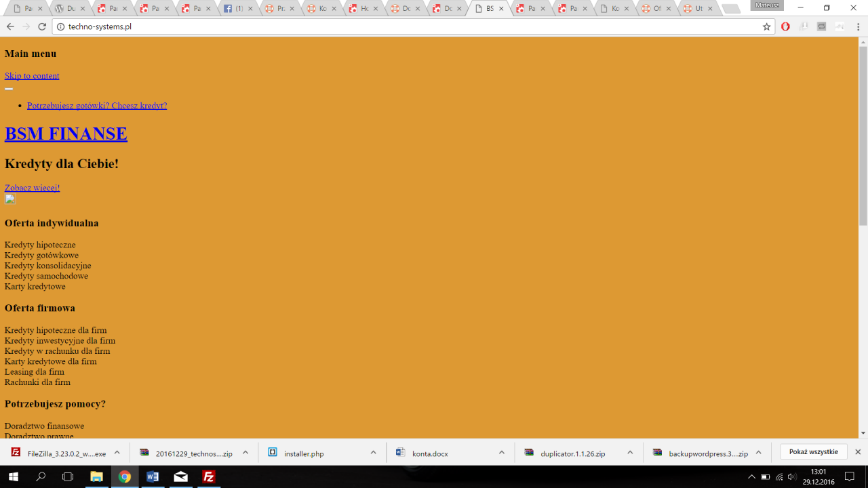The width and height of the screenshot is (868, 488).
Task: Open the Chrome three-dot menu
Action: pyautogui.click(x=858, y=26)
